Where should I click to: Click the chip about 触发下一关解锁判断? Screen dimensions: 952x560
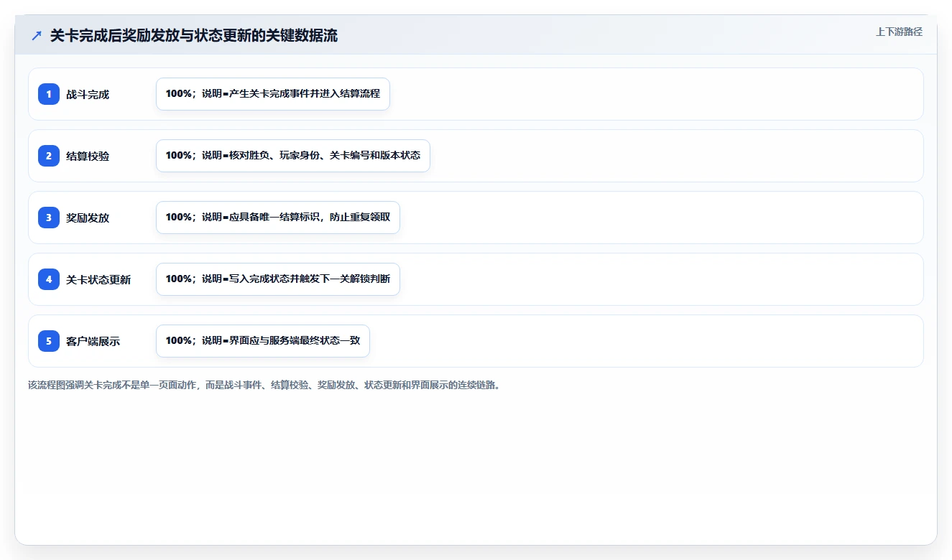(x=278, y=279)
